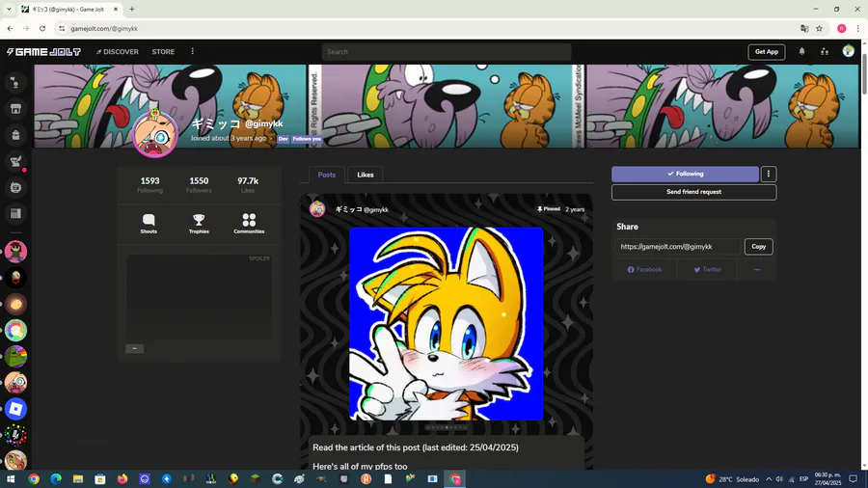Click the translate page icon

pos(804,28)
